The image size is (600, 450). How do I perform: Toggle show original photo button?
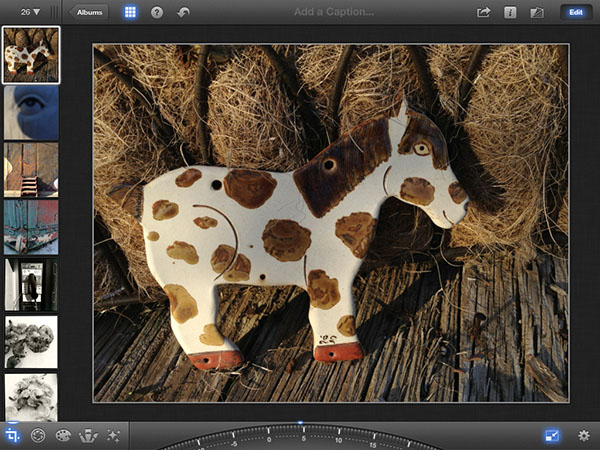[x=552, y=435]
